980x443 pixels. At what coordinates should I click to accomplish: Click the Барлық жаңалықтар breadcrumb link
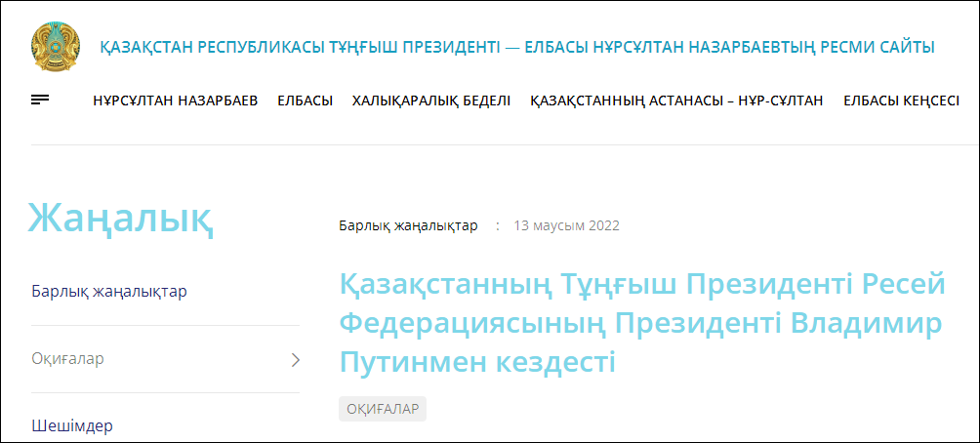[408, 225]
